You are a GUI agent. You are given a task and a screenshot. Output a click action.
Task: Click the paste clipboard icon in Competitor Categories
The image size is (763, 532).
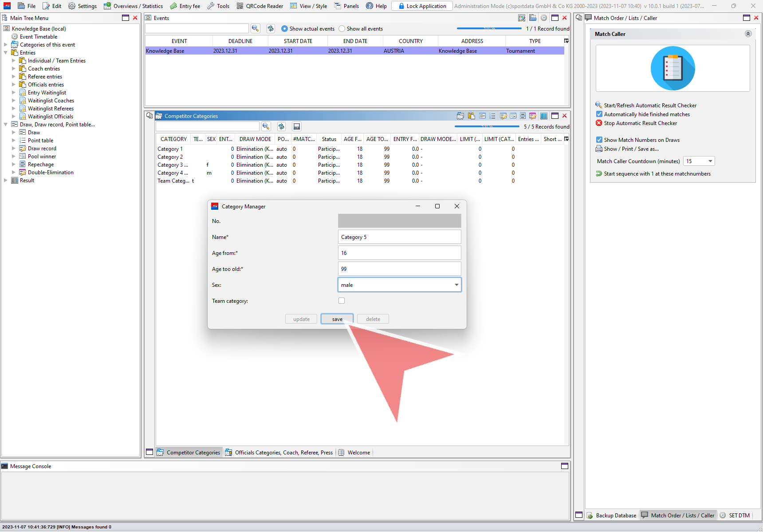[x=471, y=116]
